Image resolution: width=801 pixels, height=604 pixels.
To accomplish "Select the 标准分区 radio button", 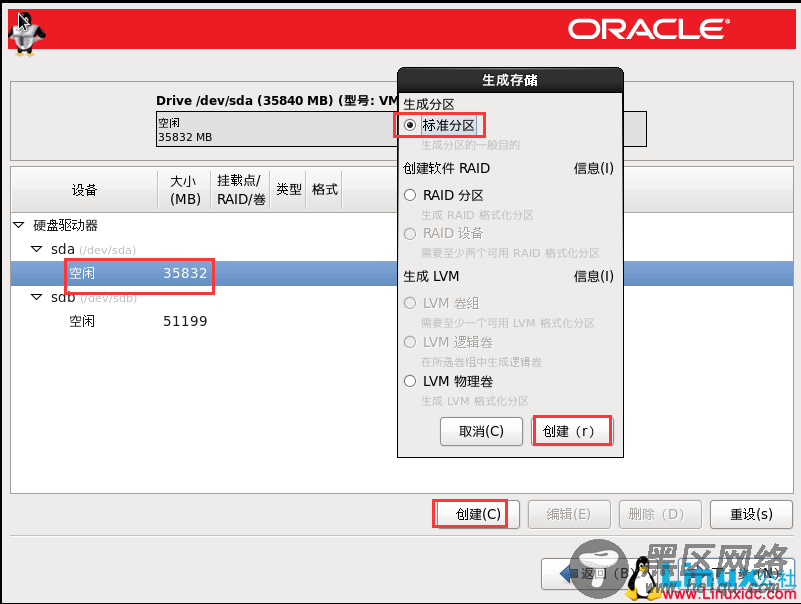I will [410, 125].
